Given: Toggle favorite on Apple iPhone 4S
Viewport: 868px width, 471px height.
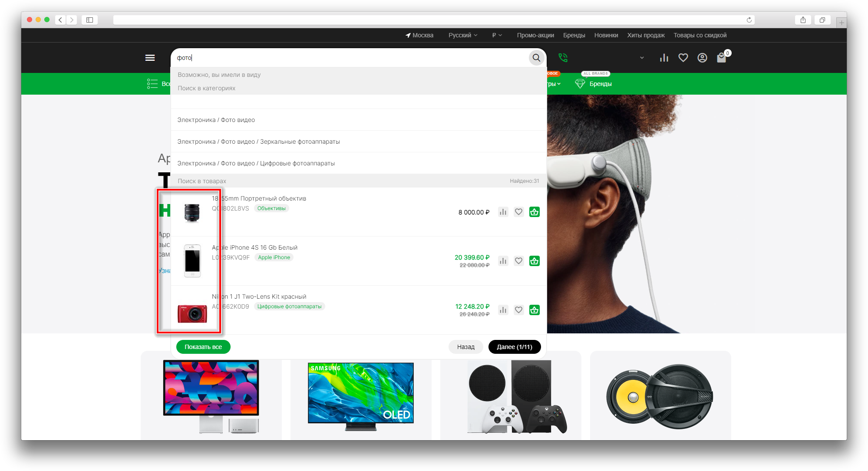Looking at the screenshot, I should click(518, 261).
